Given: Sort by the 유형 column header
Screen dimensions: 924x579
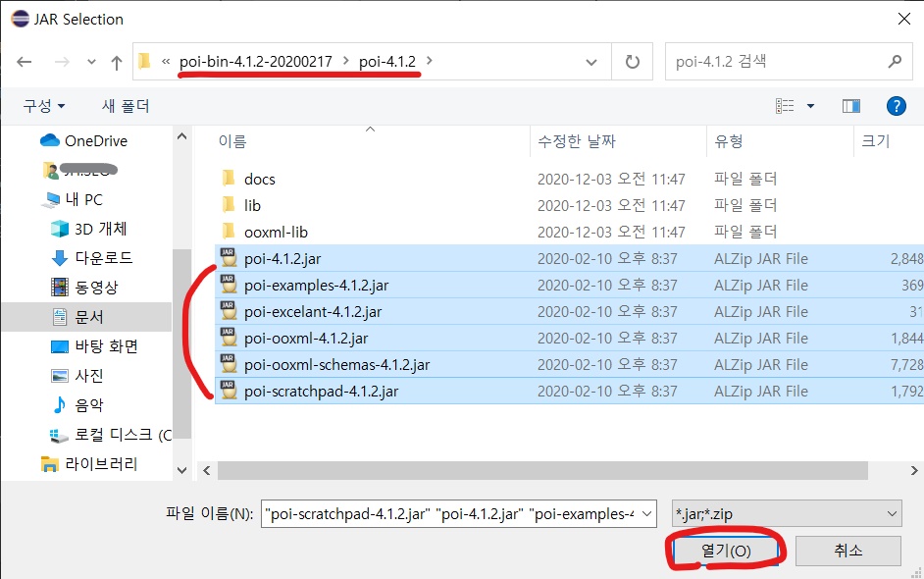Looking at the screenshot, I should (729, 141).
